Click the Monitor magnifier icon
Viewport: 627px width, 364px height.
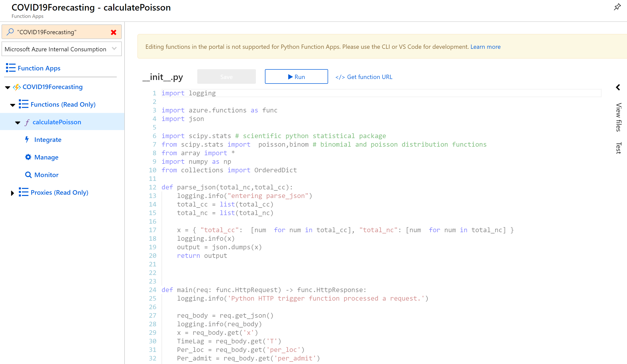point(28,175)
